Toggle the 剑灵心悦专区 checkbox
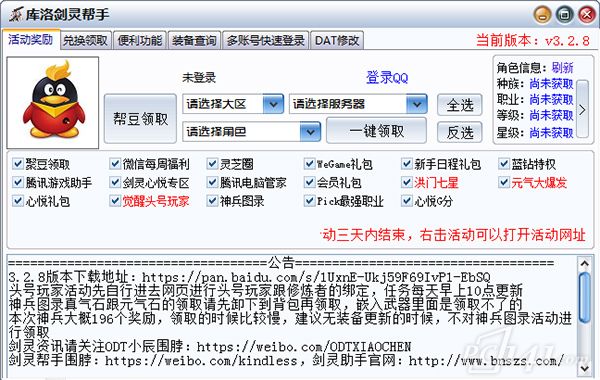The height and width of the screenshot is (380, 600). tap(115, 183)
